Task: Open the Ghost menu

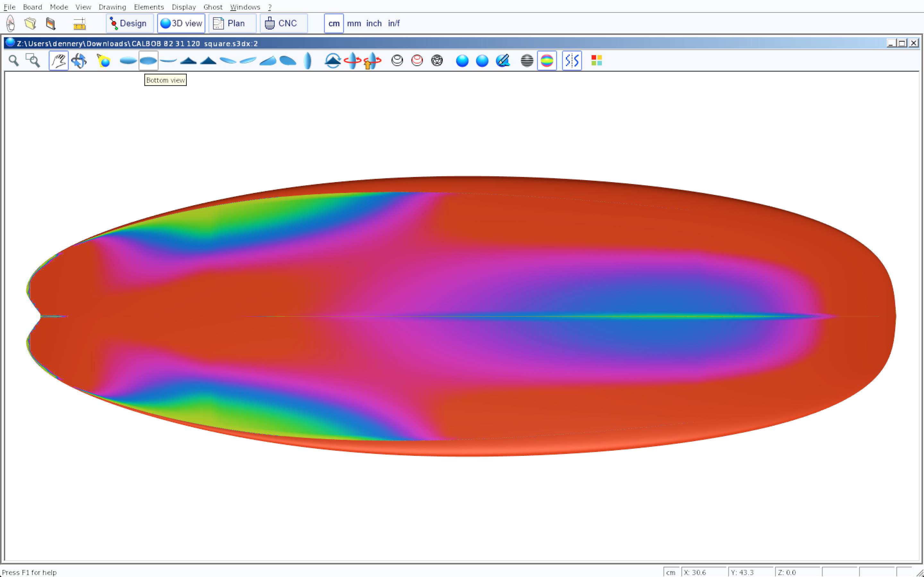Action: [213, 7]
